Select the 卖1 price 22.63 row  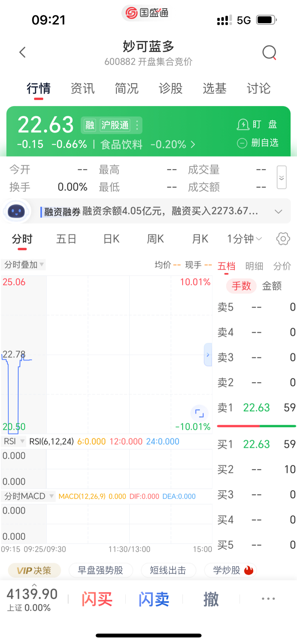click(256, 407)
